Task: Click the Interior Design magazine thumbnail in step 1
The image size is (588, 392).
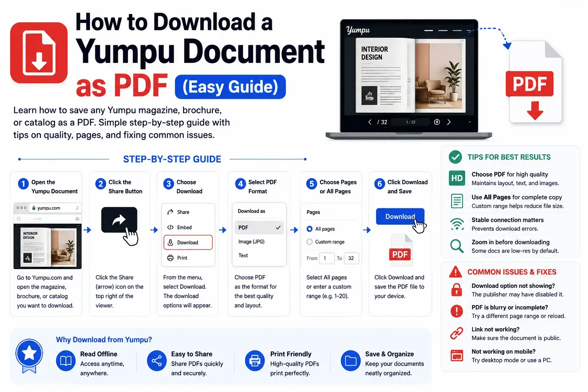Action: (x=47, y=247)
